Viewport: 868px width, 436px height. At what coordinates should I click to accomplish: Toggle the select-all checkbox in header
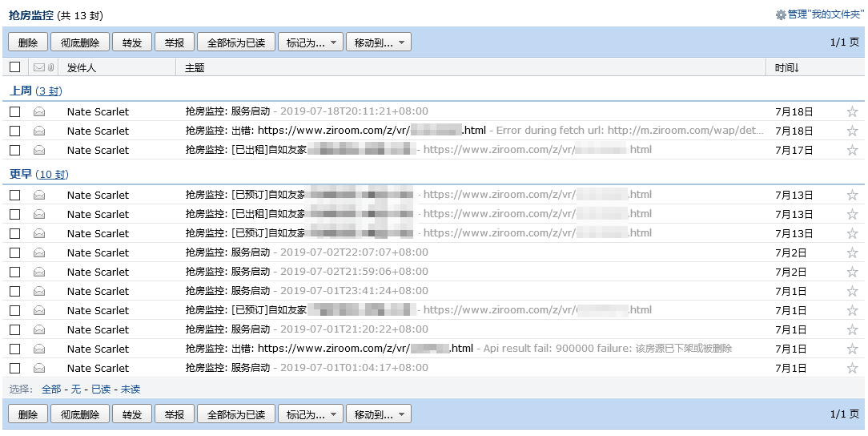point(15,68)
